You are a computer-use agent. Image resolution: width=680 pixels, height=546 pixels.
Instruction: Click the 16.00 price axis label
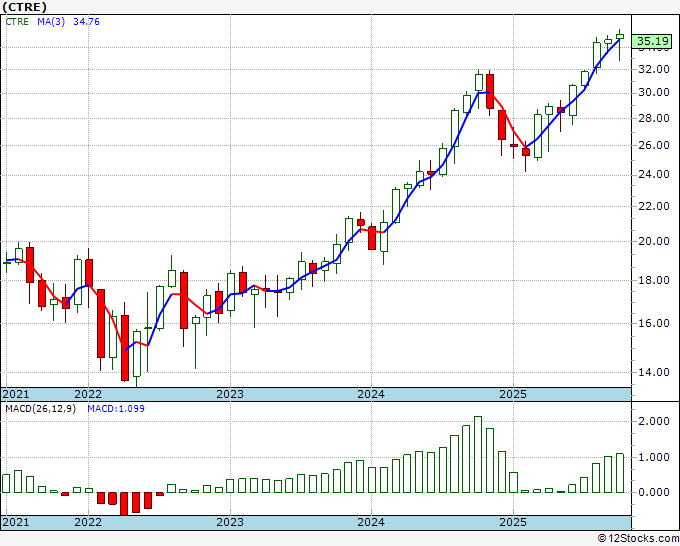point(654,323)
